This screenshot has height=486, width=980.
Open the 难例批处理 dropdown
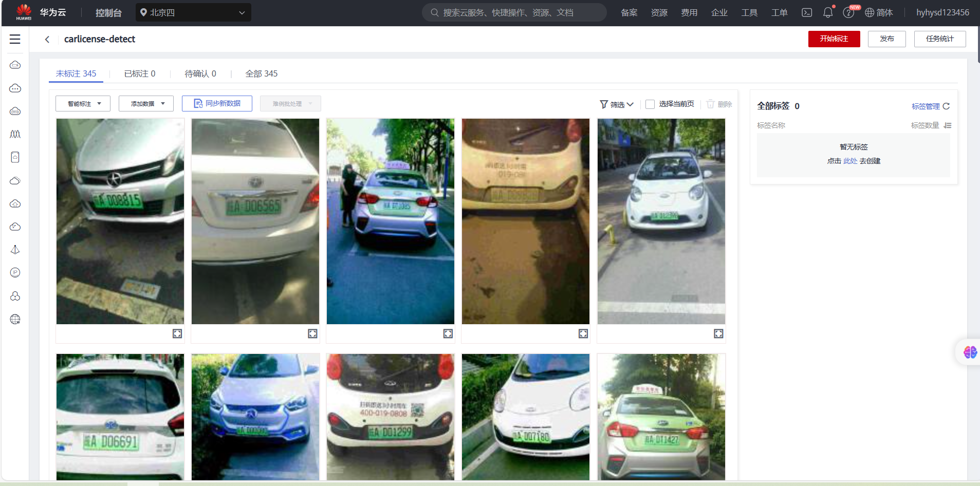[290, 104]
